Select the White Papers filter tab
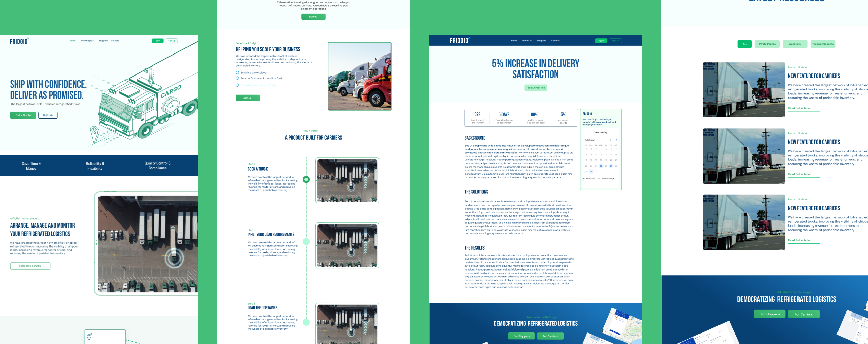Viewport: 868px width, 344px height. pyautogui.click(x=767, y=44)
